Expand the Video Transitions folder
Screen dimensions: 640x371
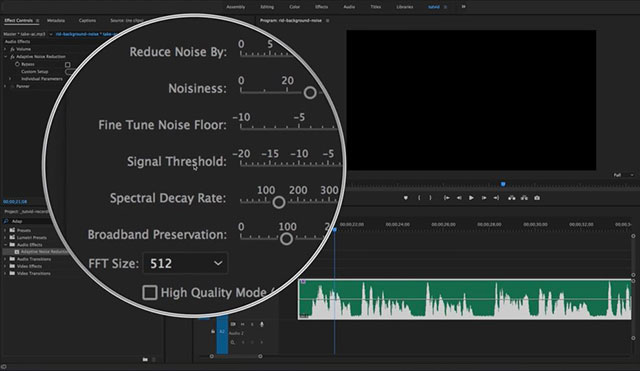pos(5,273)
